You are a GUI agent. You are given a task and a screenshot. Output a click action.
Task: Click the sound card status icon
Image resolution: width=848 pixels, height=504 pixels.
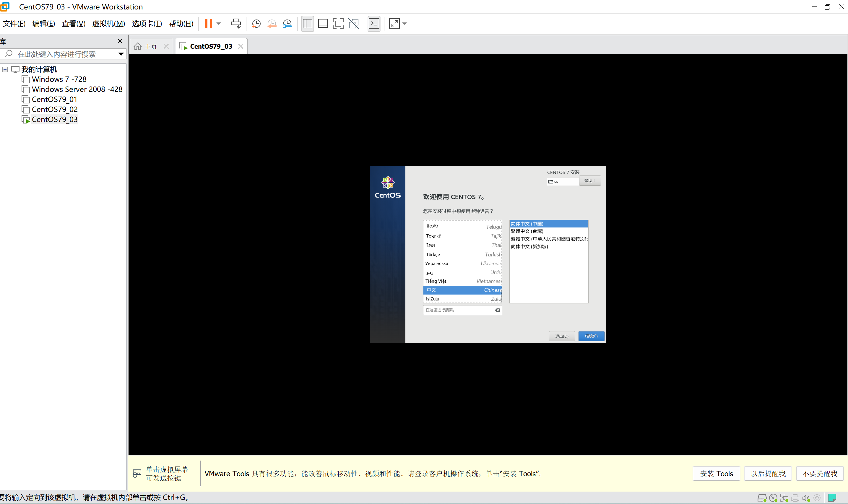[806, 498]
